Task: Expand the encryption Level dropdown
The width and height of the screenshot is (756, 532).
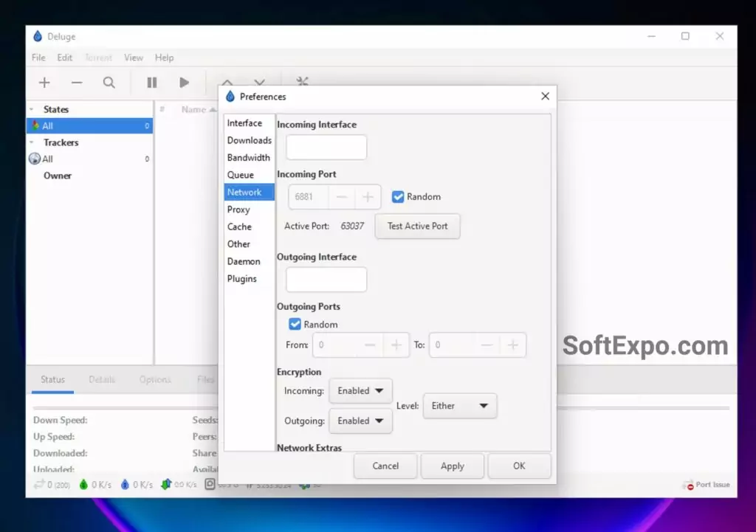Action: (459, 406)
